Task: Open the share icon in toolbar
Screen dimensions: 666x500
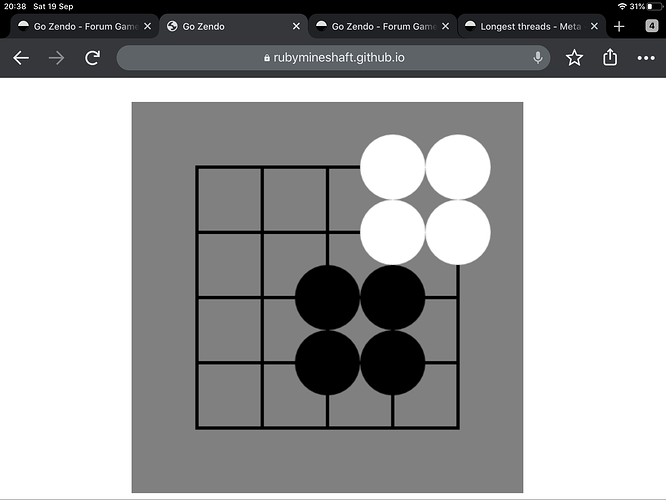Action: (x=610, y=57)
